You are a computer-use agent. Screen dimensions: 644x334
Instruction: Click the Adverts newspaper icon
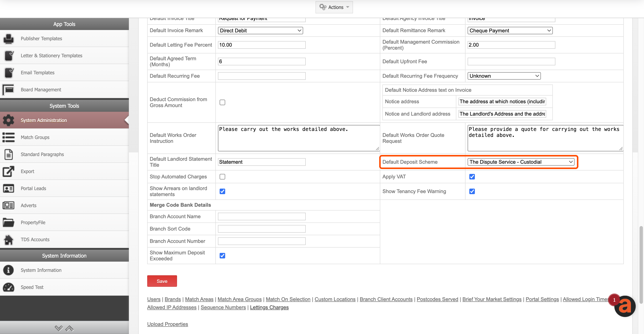[9, 205]
